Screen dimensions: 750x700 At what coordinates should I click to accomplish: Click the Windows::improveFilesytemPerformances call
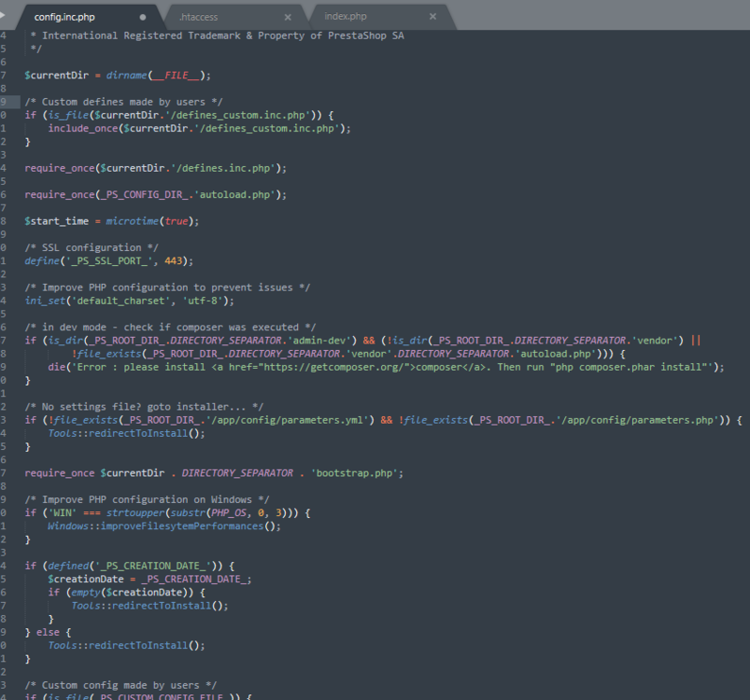[164, 526]
